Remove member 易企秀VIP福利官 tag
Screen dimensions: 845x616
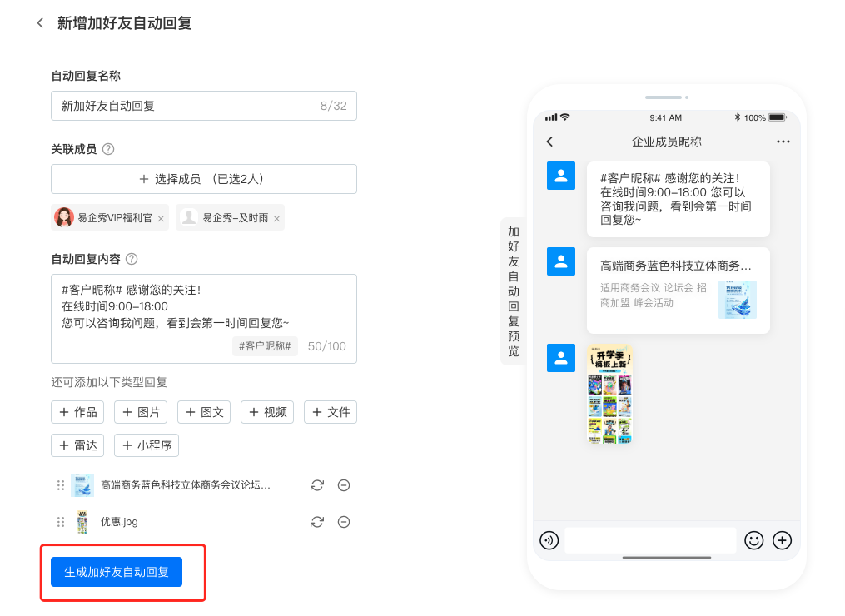click(161, 219)
